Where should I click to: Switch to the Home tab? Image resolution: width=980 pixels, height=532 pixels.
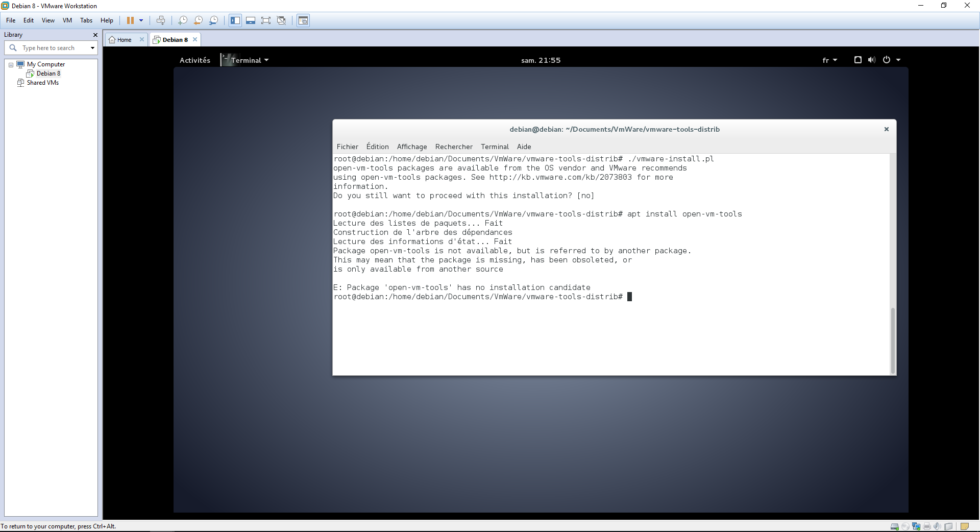(x=122, y=39)
